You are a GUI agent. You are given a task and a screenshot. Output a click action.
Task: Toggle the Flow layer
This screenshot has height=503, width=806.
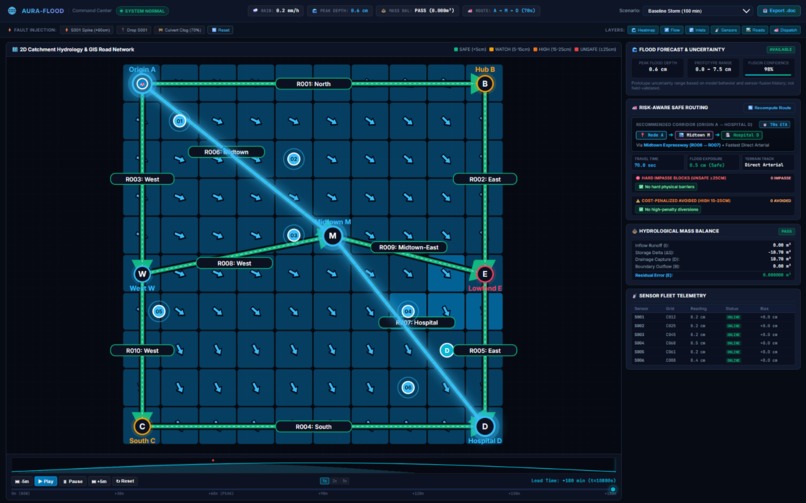(x=672, y=30)
